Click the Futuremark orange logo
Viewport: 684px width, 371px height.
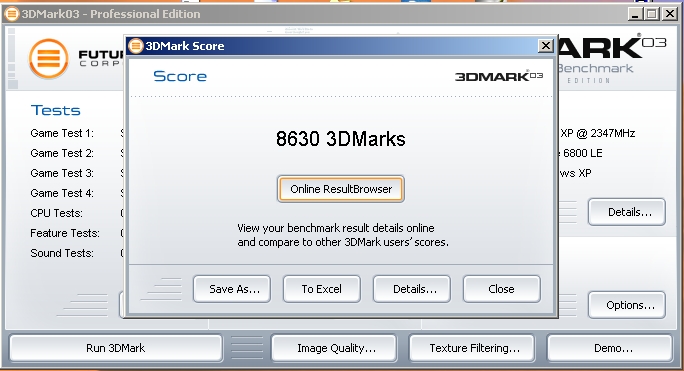pyautogui.click(x=49, y=58)
